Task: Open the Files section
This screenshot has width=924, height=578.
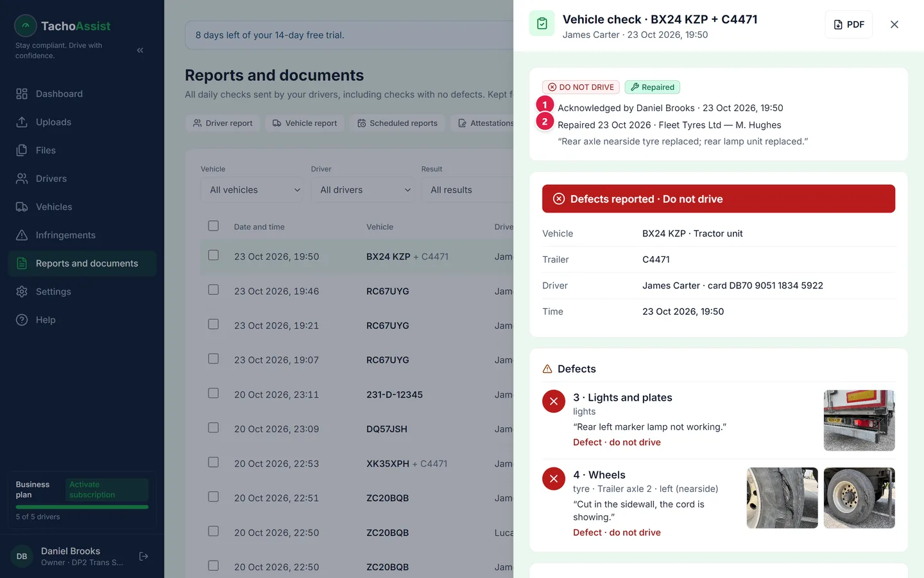Action: 82,150
